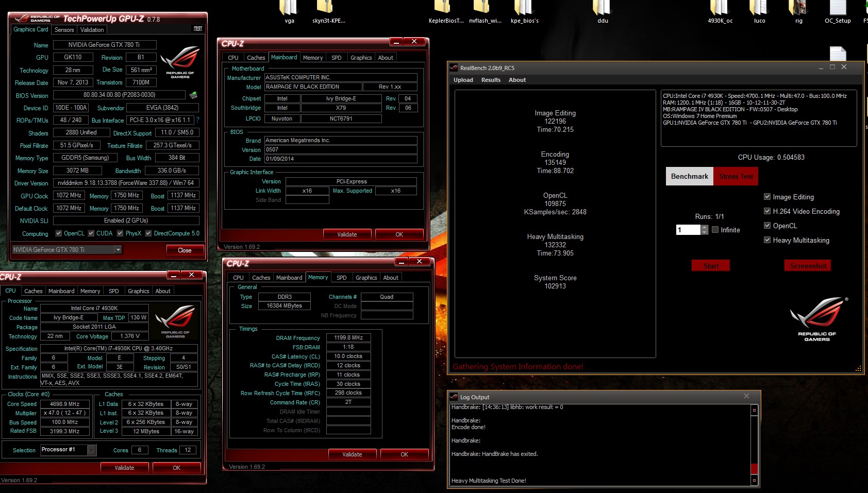The height and width of the screenshot is (493, 868).
Task: Click Validate in CPU-Z CPU window
Action: [x=124, y=468]
